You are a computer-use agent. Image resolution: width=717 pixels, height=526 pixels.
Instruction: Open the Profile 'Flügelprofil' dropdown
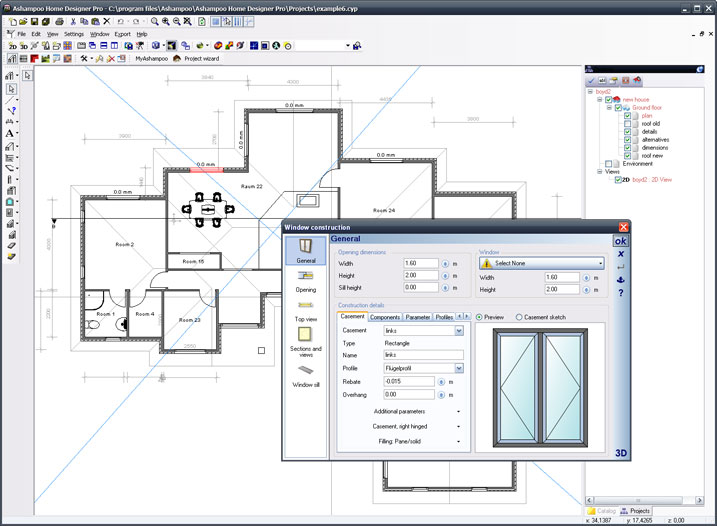click(459, 368)
